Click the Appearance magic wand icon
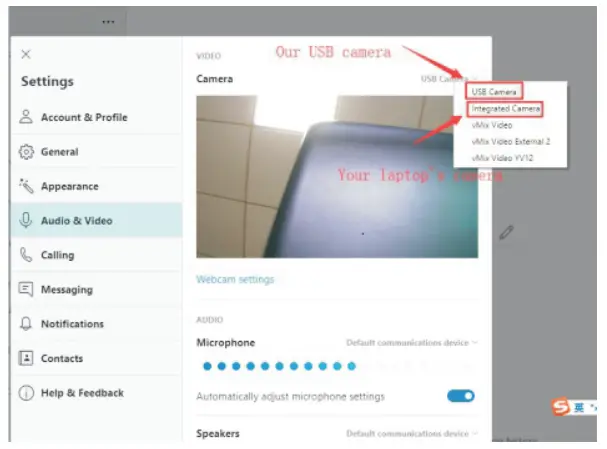The width and height of the screenshot is (607, 449). pos(26,186)
